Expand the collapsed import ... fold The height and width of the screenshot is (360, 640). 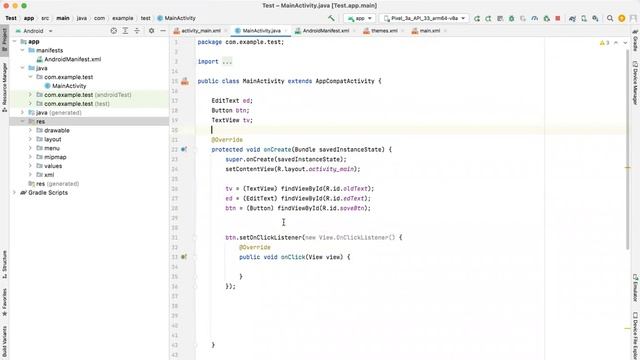point(227,62)
